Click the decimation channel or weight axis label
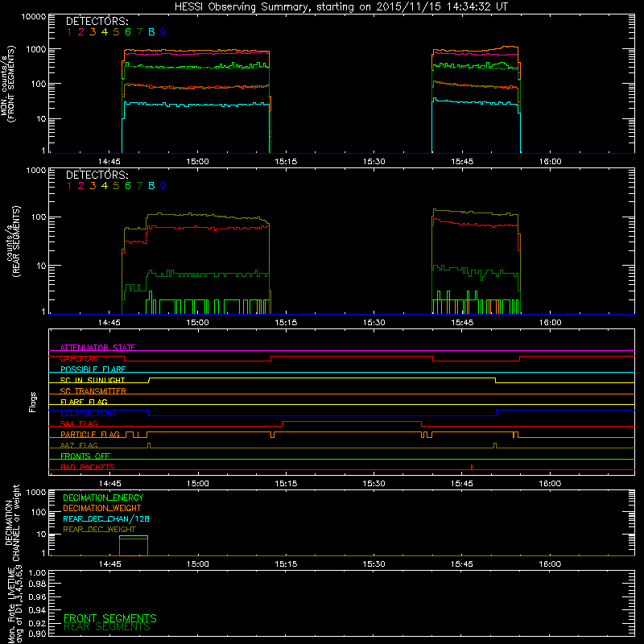The width and height of the screenshot is (644, 644). pyautogui.click(x=11, y=522)
